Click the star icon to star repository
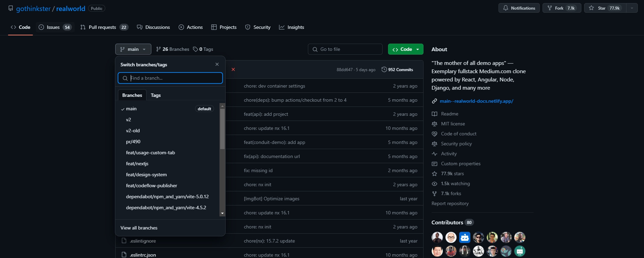 pos(591,8)
